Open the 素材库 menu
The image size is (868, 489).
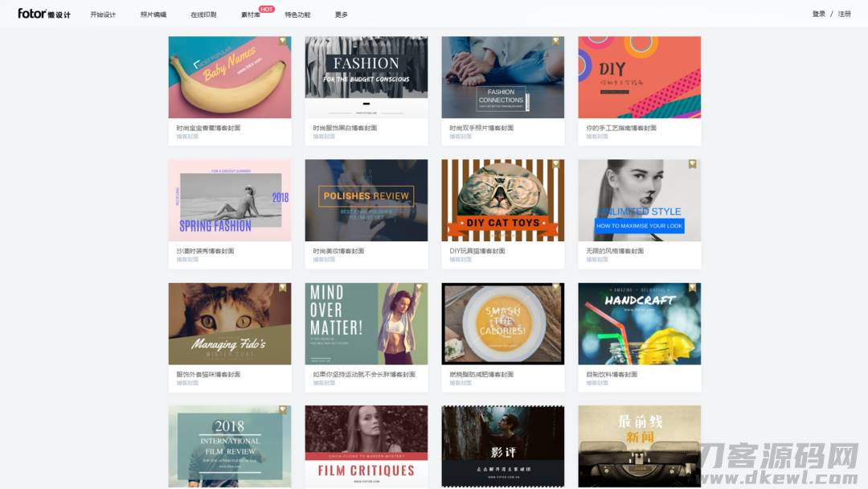[250, 15]
